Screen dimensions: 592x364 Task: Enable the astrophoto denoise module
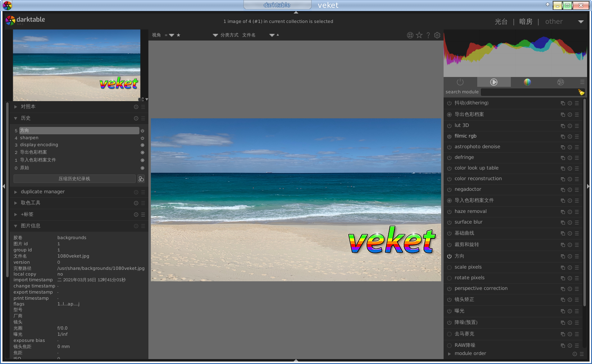tap(449, 147)
